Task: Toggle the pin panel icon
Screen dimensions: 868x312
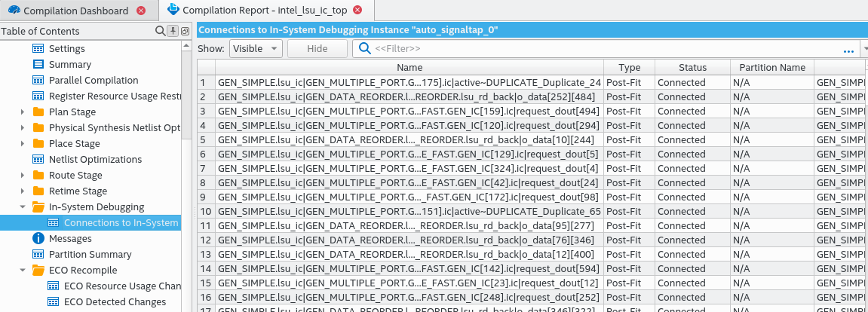Action: pyautogui.click(x=173, y=31)
